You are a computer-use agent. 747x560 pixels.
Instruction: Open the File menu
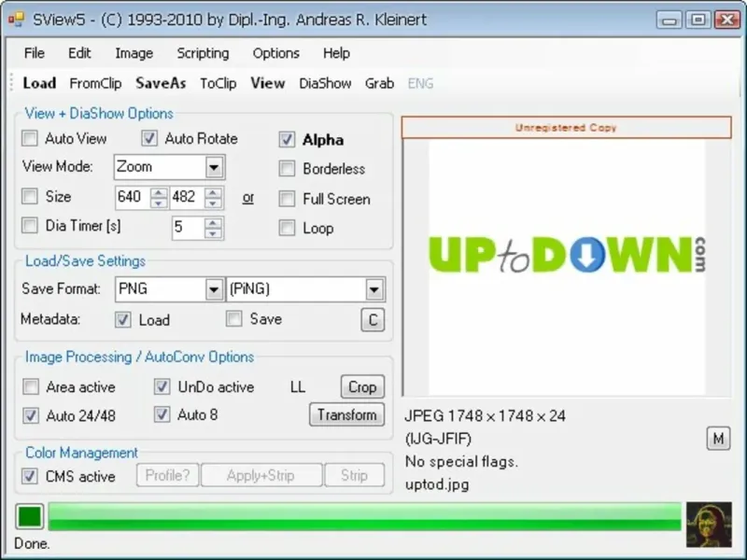(x=35, y=53)
